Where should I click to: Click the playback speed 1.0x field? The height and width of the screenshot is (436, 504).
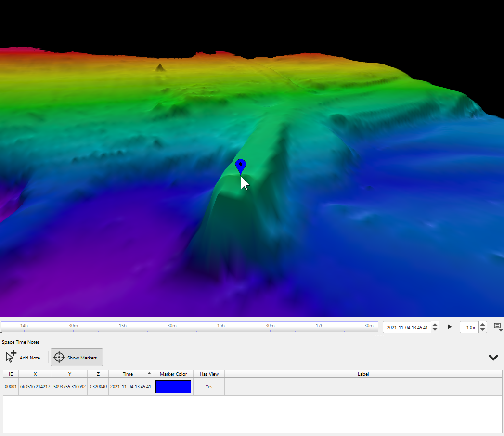470,327
